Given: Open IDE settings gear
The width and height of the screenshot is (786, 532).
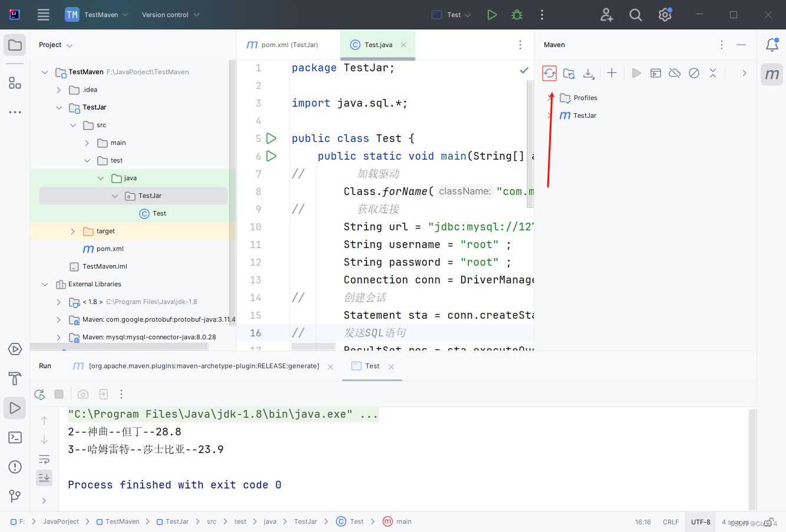Looking at the screenshot, I should 665,15.
